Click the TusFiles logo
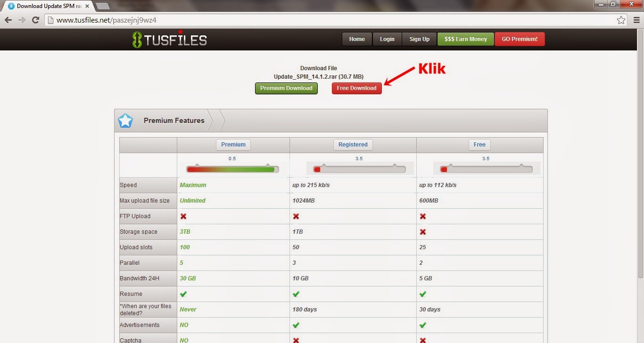The width and height of the screenshot is (644, 343). click(x=170, y=40)
